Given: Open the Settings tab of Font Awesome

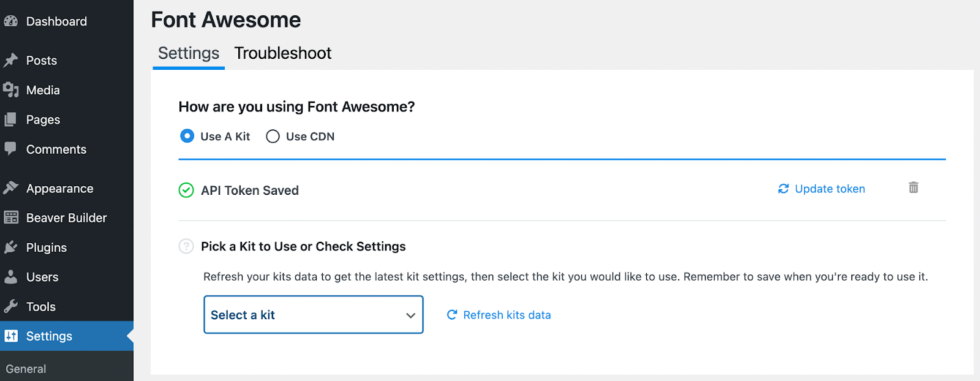Looking at the screenshot, I should (x=189, y=53).
